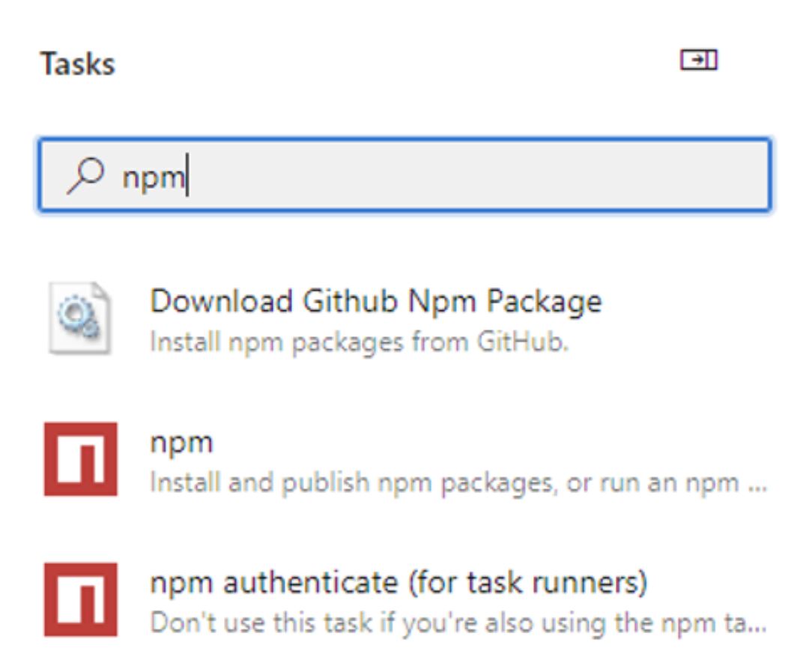Viewport: 812px width, 672px height.
Task: Click the magnifying glass search icon
Action: [x=86, y=175]
